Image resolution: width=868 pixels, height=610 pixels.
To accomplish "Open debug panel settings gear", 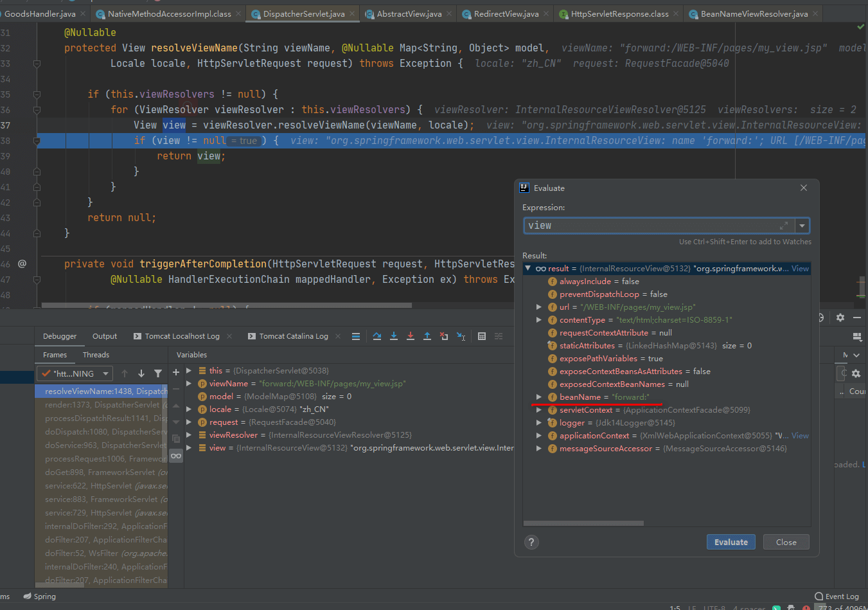I will 840,318.
